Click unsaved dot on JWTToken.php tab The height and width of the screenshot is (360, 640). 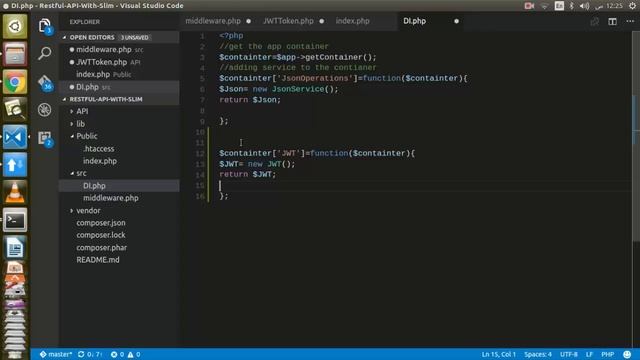point(322,21)
